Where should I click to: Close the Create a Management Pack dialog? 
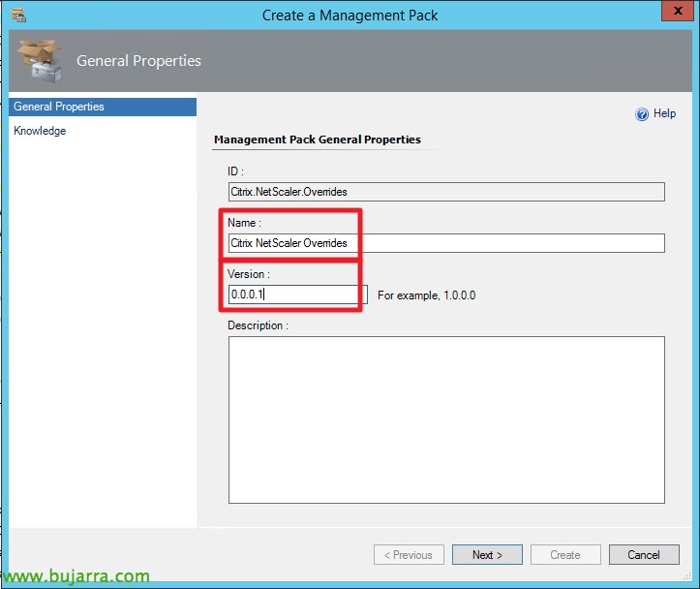tap(677, 11)
